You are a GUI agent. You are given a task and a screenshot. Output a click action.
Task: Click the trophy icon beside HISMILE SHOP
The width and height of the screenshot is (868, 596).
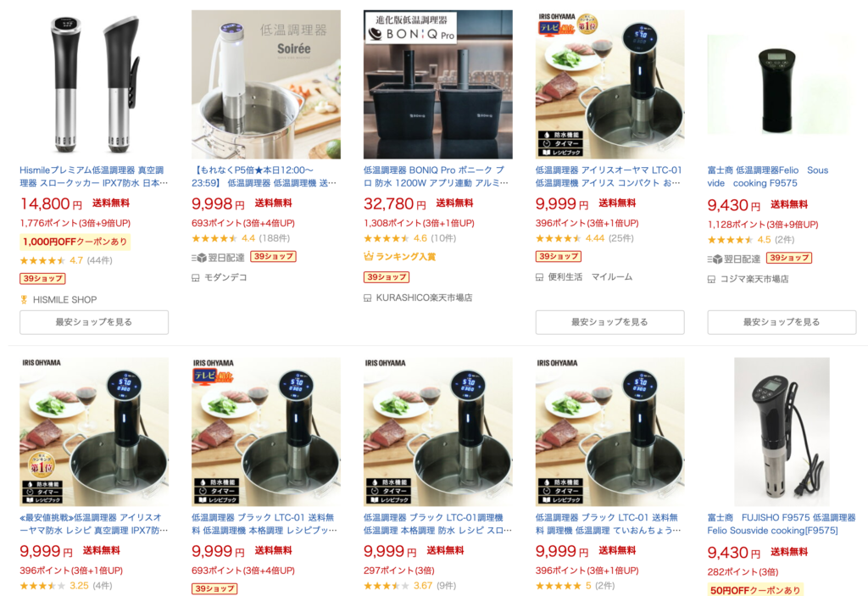24,299
